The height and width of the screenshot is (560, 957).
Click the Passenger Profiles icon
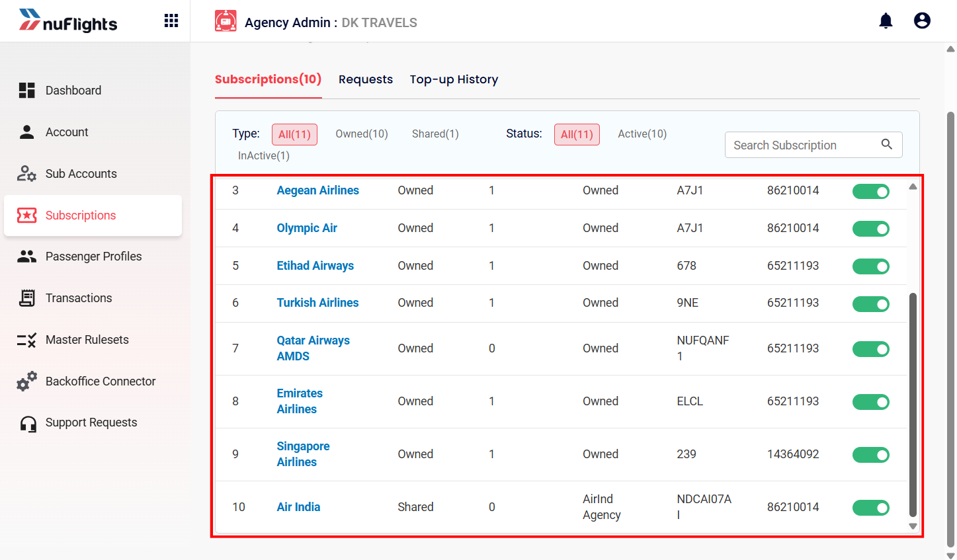[26, 257]
